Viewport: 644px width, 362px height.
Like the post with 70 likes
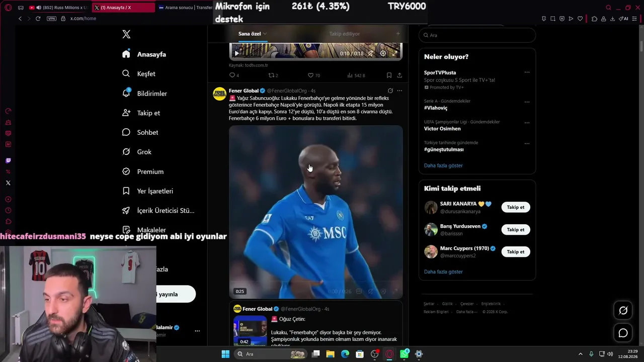(313, 75)
